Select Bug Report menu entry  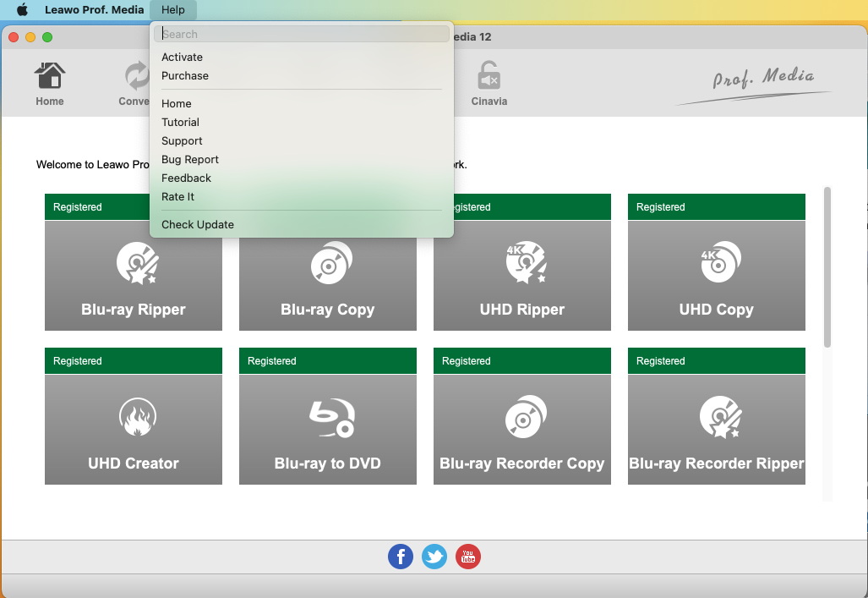[190, 160]
